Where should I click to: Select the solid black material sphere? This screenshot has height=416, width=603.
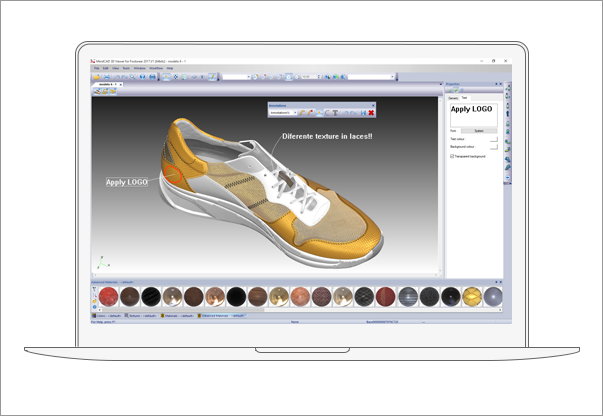pyautogui.click(x=236, y=297)
